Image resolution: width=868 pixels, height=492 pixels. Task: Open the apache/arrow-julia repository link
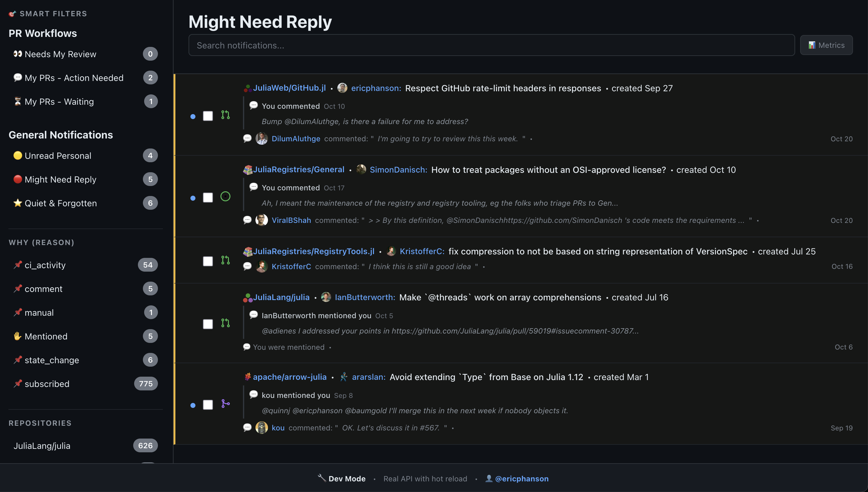(290, 377)
